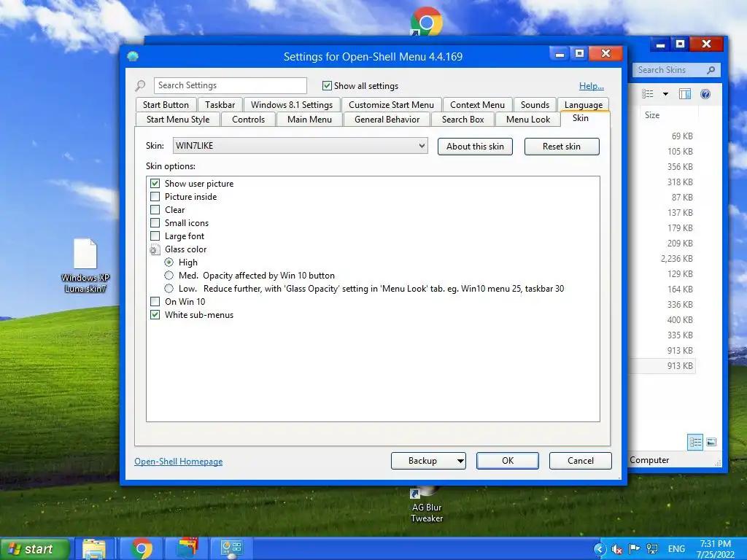Click the ENG language indicator
This screenshot has width=747, height=560.
(676, 549)
